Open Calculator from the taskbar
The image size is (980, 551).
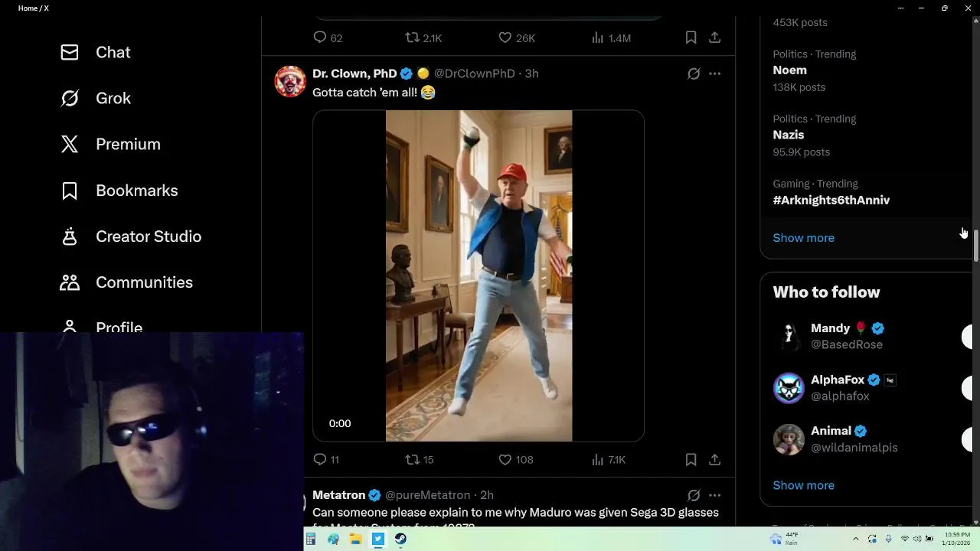(x=311, y=540)
